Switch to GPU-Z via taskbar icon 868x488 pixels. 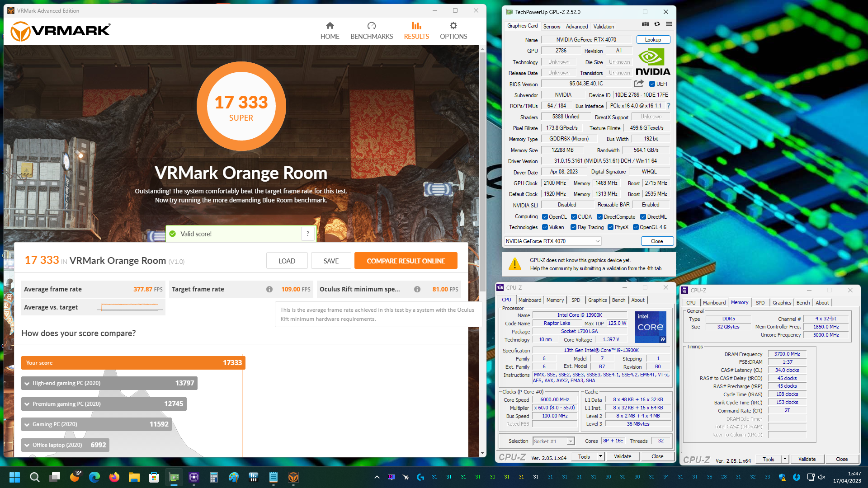click(174, 477)
